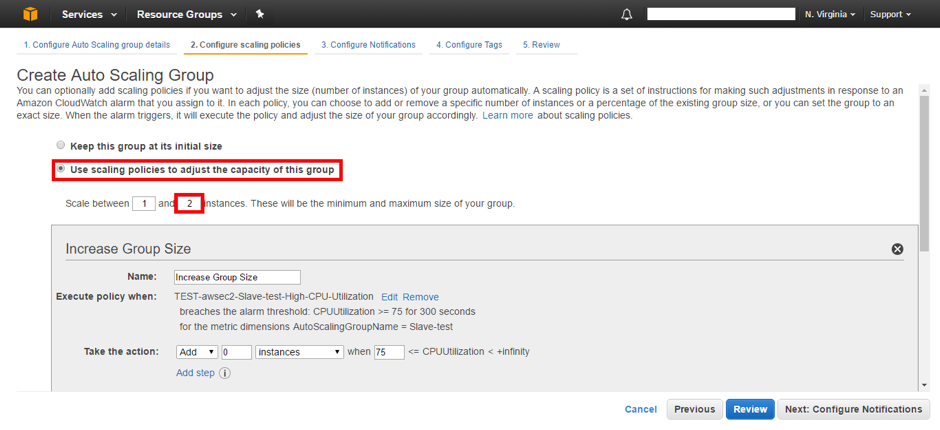Viewport: 940px width, 430px height.
Task: Open the Add action type dropdown
Action: pos(197,352)
